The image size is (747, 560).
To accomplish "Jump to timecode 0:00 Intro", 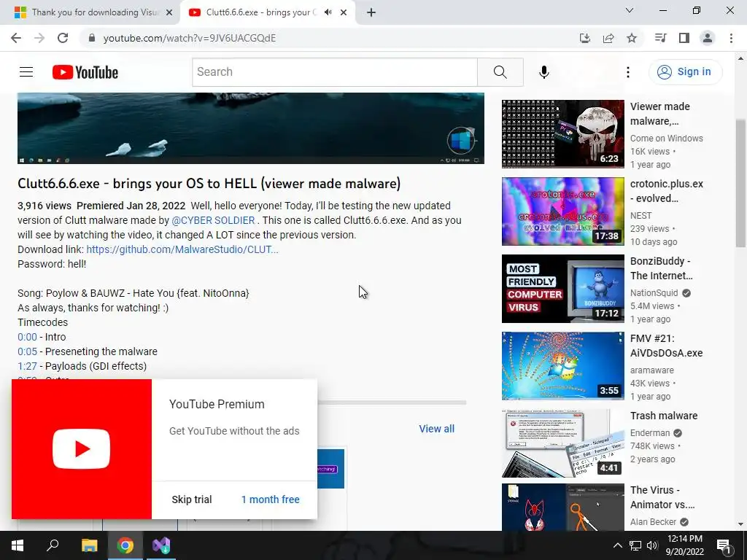I will pyautogui.click(x=27, y=337).
